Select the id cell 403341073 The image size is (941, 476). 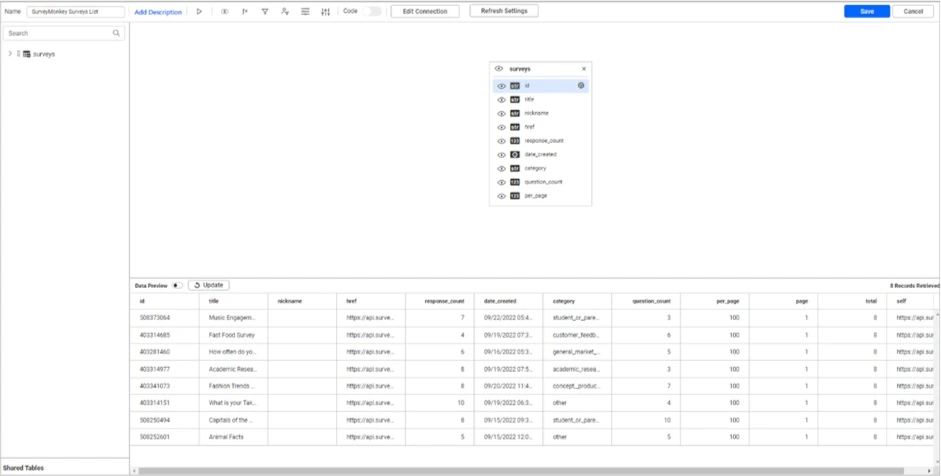click(x=164, y=386)
